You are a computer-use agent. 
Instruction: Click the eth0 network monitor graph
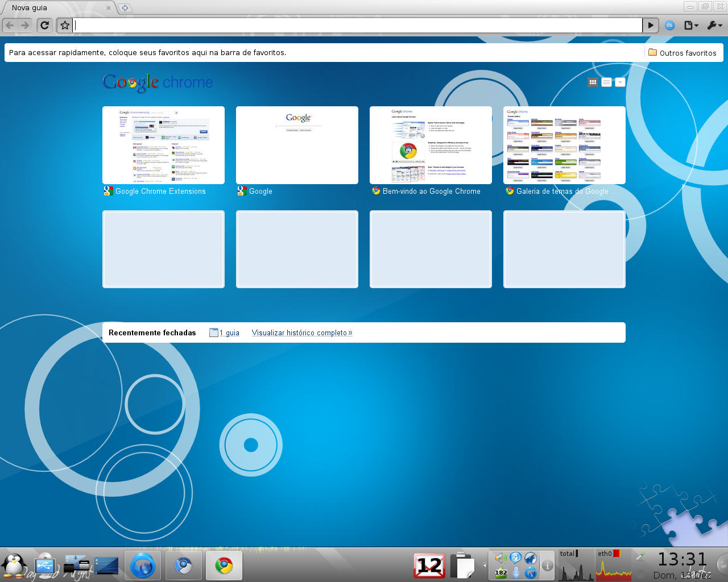(x=614, y=566)
